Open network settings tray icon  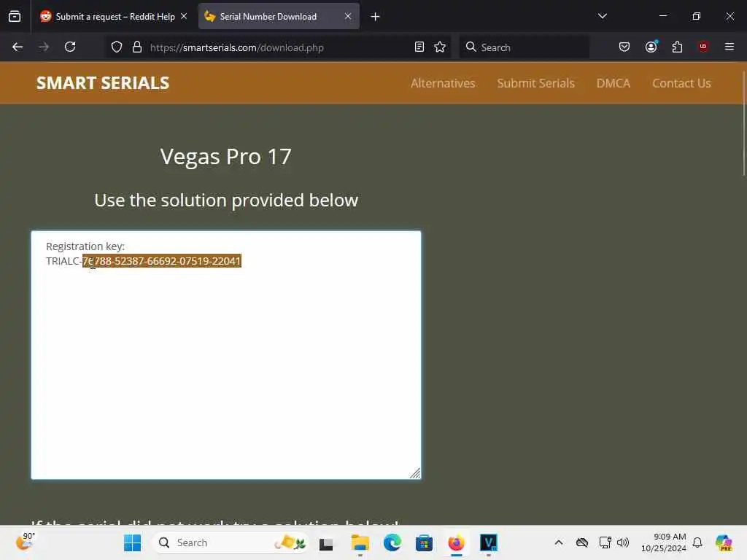[605, 542]
